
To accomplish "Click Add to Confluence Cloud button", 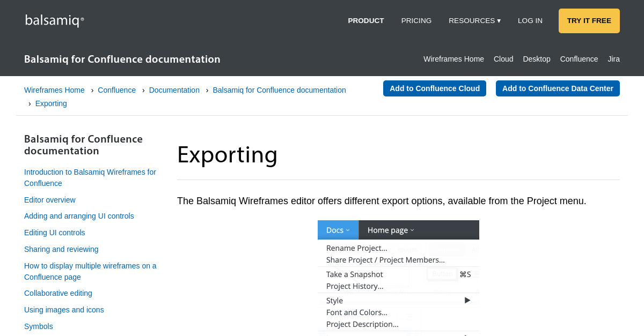I will point(435,88).
